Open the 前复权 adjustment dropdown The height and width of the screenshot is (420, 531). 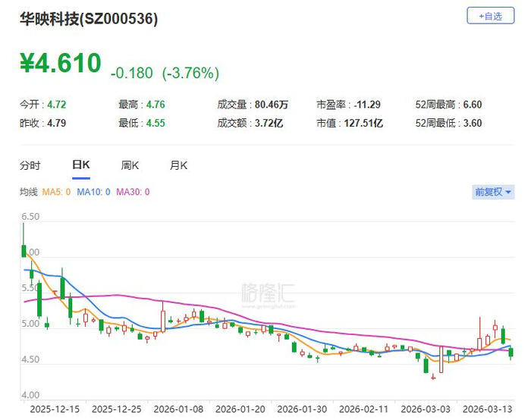(x=493, y=192)
